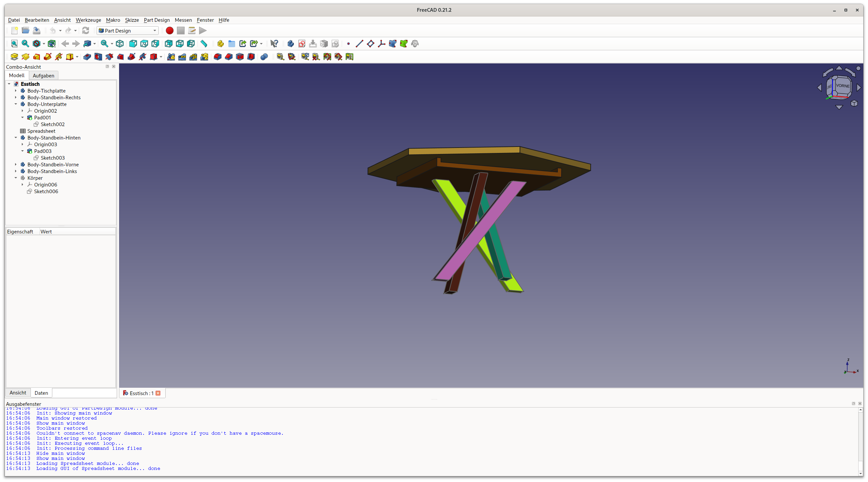Click the navigation cube down arrow
The height and width of the screenshot is (482, 868).
839,108
